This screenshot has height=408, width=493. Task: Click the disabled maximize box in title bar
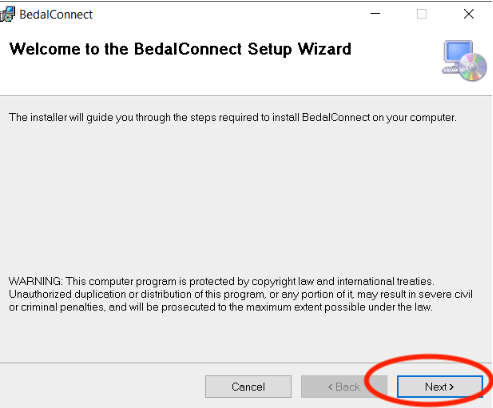point(422,14)
